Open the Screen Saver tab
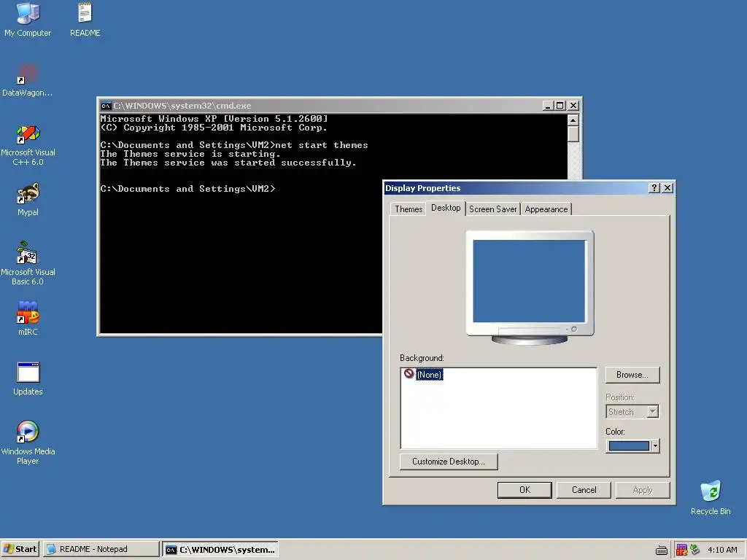The image size is (747, 560). point(492,209)
